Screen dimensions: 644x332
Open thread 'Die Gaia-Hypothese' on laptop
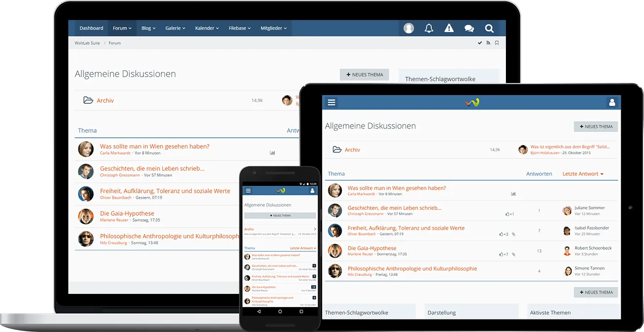pyautogui.click(x=127, y=213)
